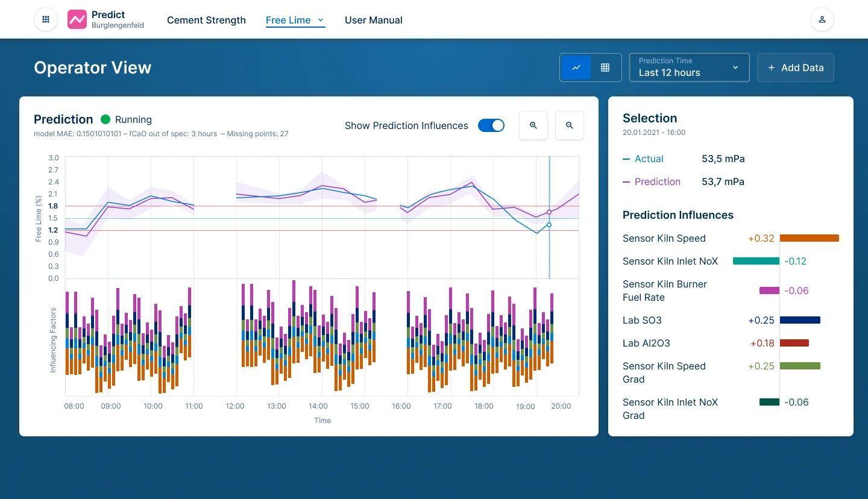Screen dimensions: 868x499
Task: Open Cement Strength page
Action: tap(206, 20)
